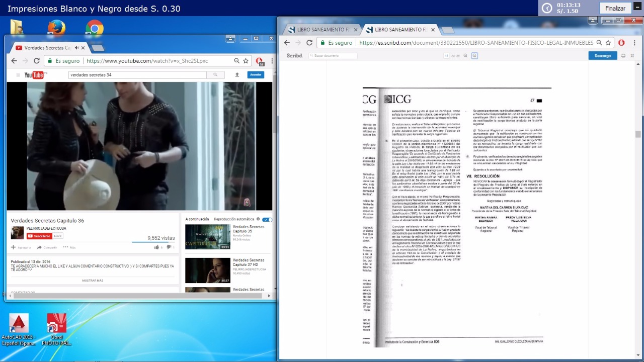644x362 pixels.
Task: Like the video with thumbs up
Action: coord(156,247)
